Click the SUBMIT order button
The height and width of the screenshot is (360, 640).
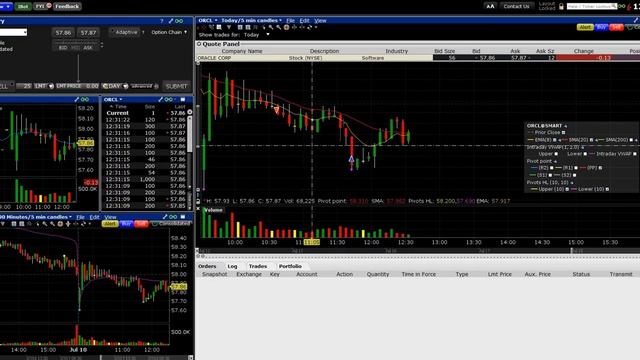coord(176,86)
